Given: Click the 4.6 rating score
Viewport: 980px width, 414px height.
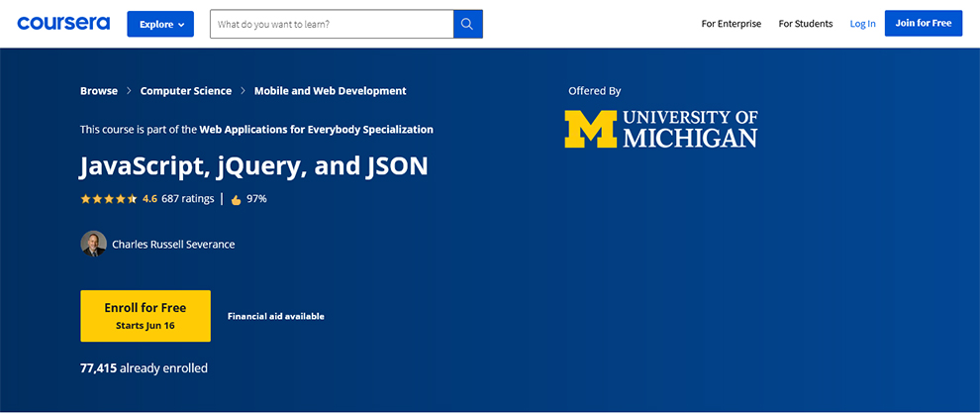Looking at the screenshot, I should (149, 199).
